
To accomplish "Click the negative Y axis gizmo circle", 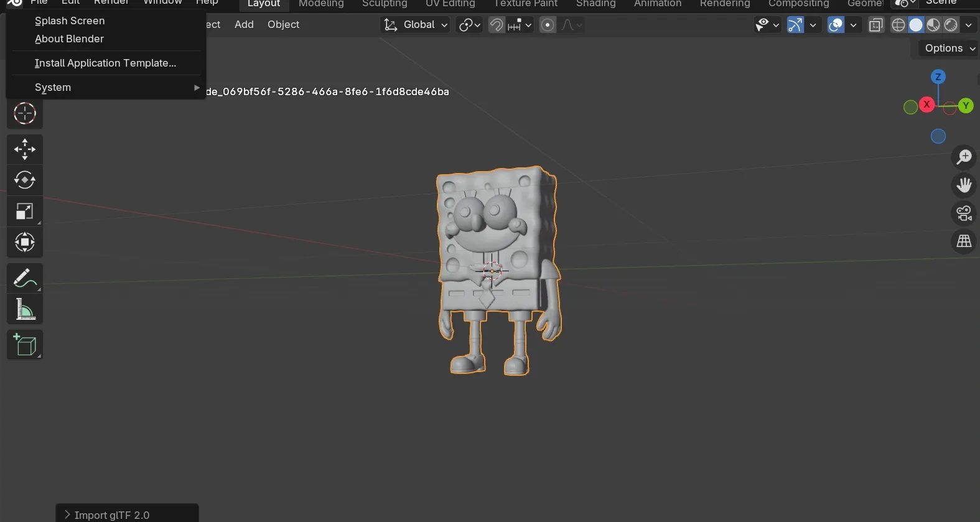I will [910, 107].
